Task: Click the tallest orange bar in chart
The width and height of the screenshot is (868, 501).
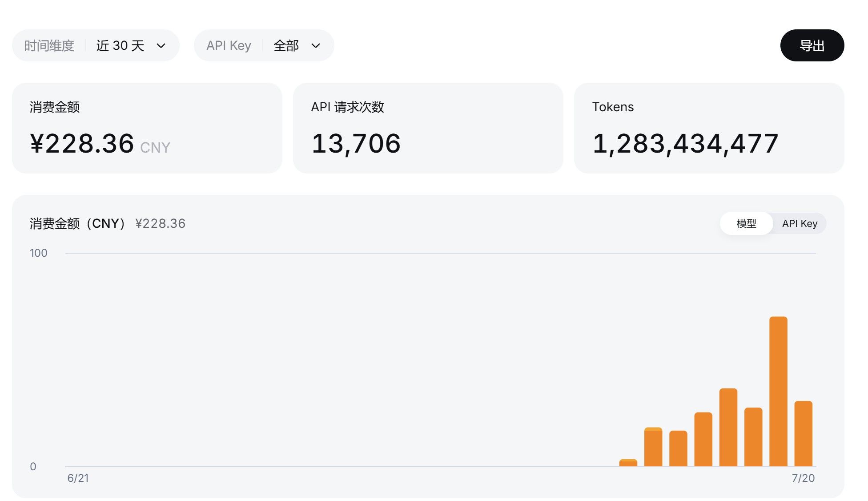Action: point(778,392)
